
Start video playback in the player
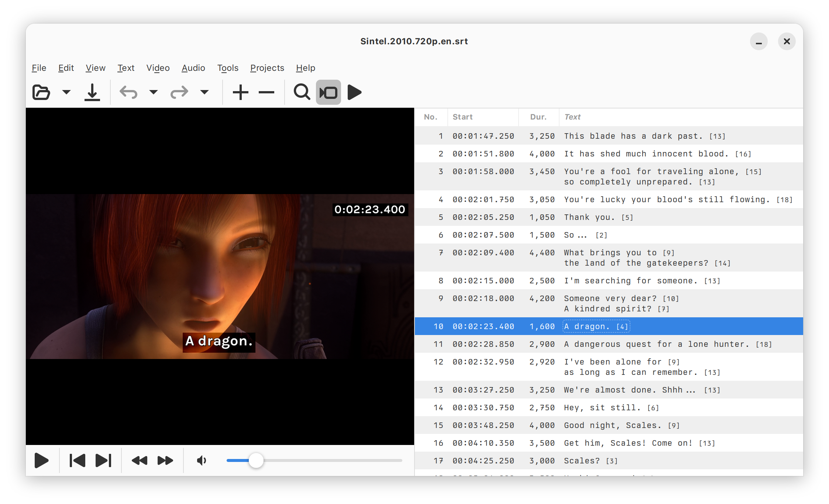click(41, 460)
